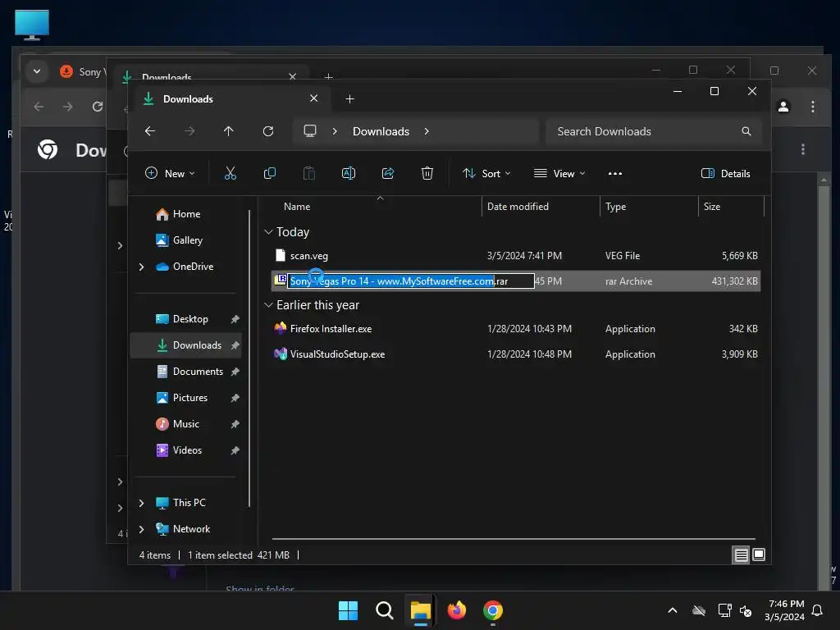The height and width of the screenshot is (630, 840).
Task: Open Desktop in navigation pane
Action: click(185, 319)
